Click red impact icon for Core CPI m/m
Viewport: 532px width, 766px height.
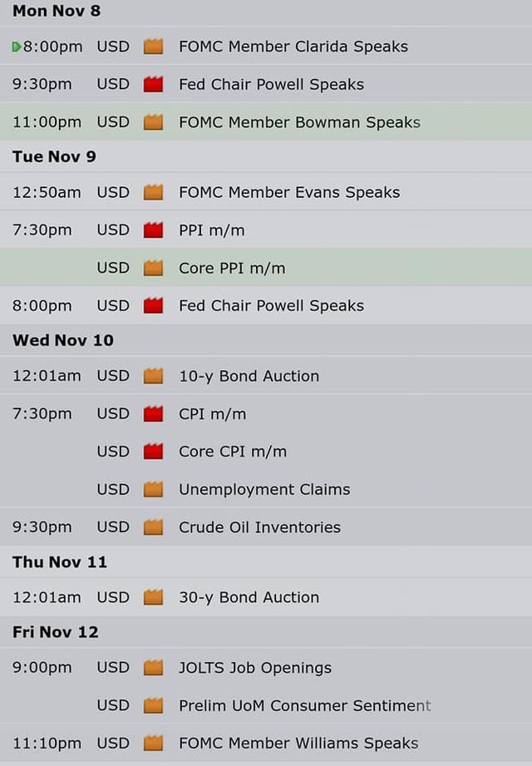coord(153,451)
